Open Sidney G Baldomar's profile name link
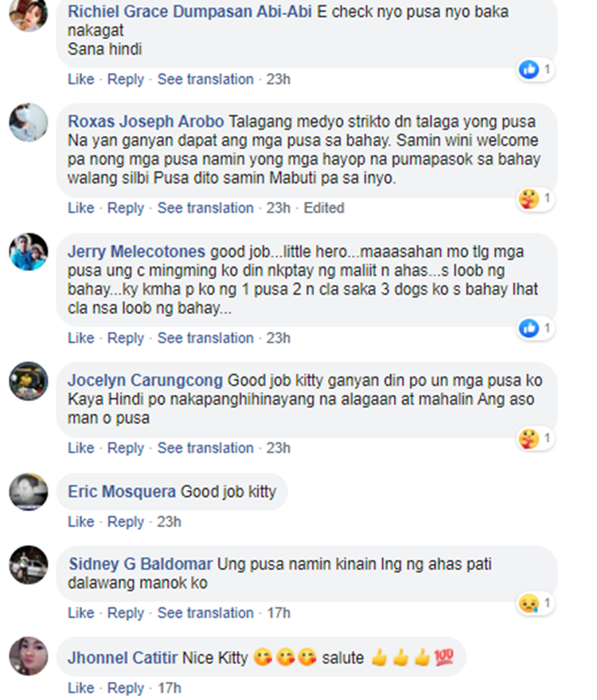Image resolution: width=597 pixels, height=700 pixels. [140, 564]
